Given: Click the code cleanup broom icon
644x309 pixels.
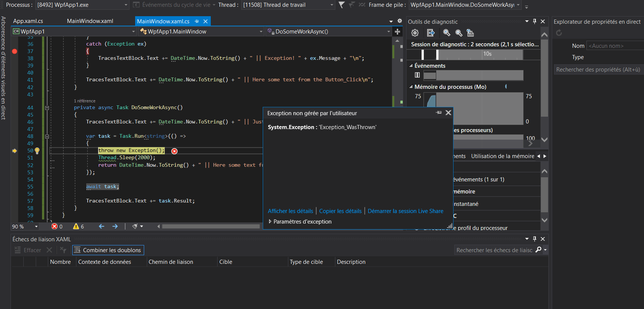Looking at the screenshot, I should 135,226.
